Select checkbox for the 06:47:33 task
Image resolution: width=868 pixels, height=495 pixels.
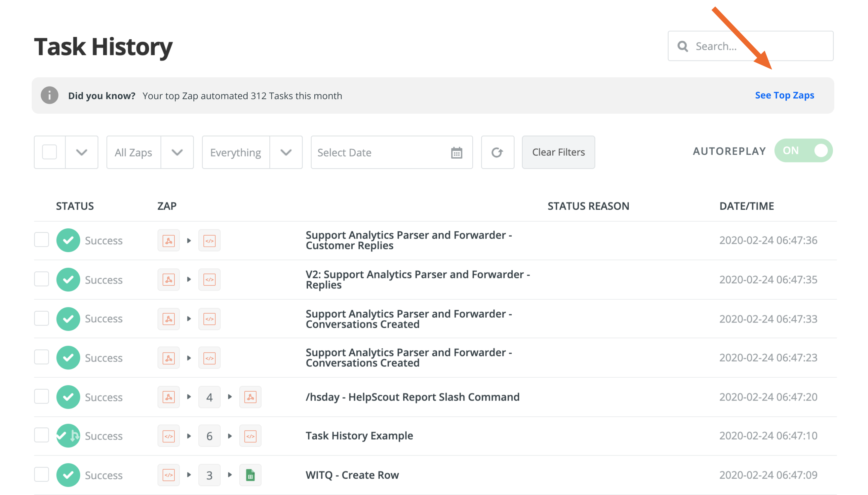coord(41,318)
